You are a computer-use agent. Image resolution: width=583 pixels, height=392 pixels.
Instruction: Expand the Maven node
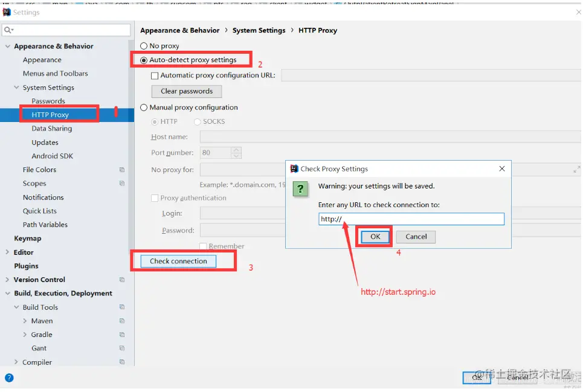[x=25, y=321]
